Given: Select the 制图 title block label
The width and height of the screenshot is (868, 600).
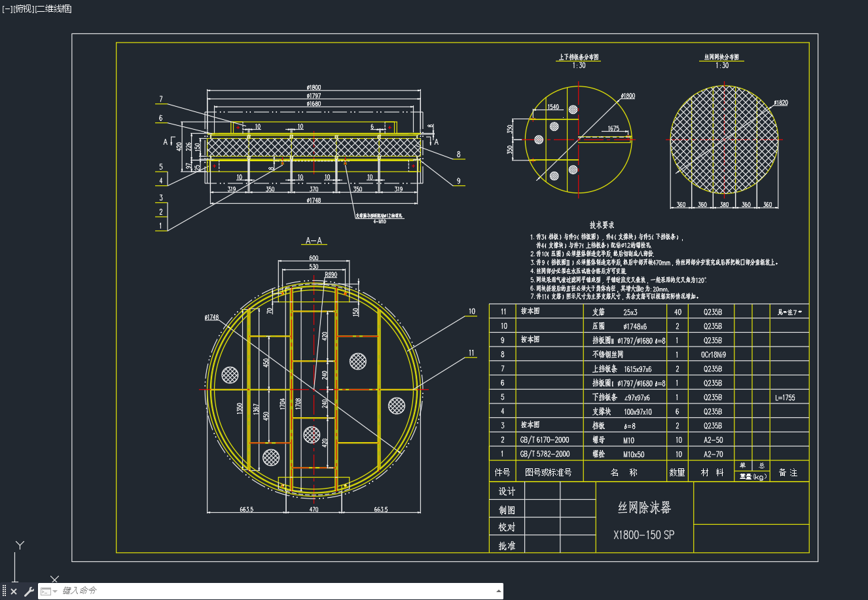Looking at the screenshot, I should pos(507,510).
